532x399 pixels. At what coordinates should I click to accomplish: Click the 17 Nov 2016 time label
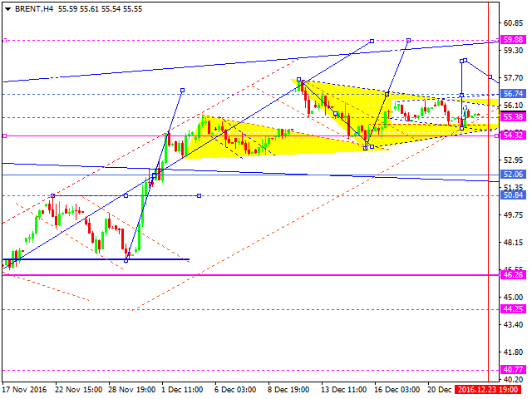tap(25, 390)
